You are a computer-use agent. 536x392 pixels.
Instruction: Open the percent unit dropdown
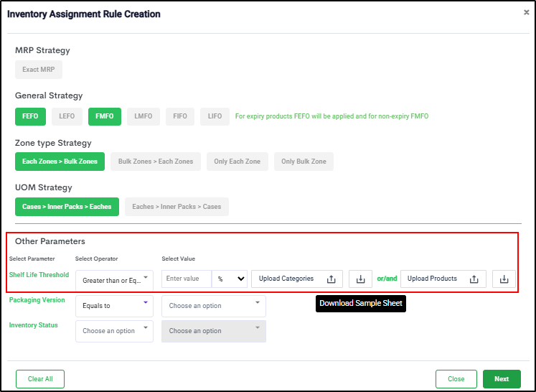[230, 279]
